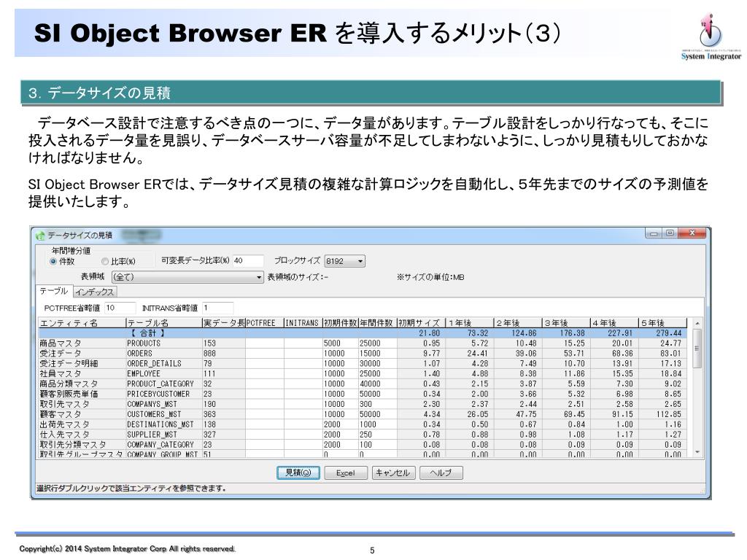Viewport: 747px width, 560px height.
Task: Select the 商品マスタ row
Action: coord(363,343)
